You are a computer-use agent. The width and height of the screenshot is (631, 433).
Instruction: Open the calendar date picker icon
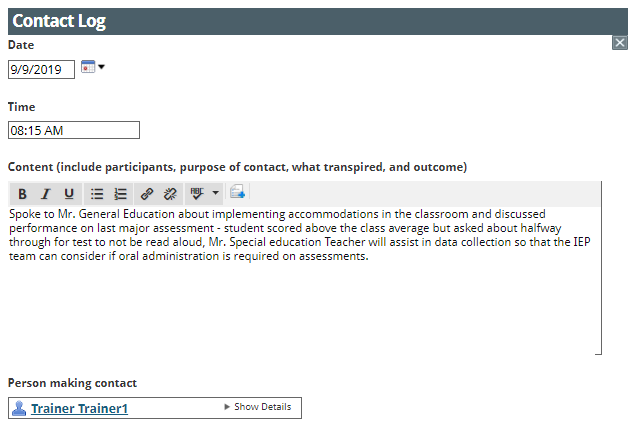click(88, 67)
